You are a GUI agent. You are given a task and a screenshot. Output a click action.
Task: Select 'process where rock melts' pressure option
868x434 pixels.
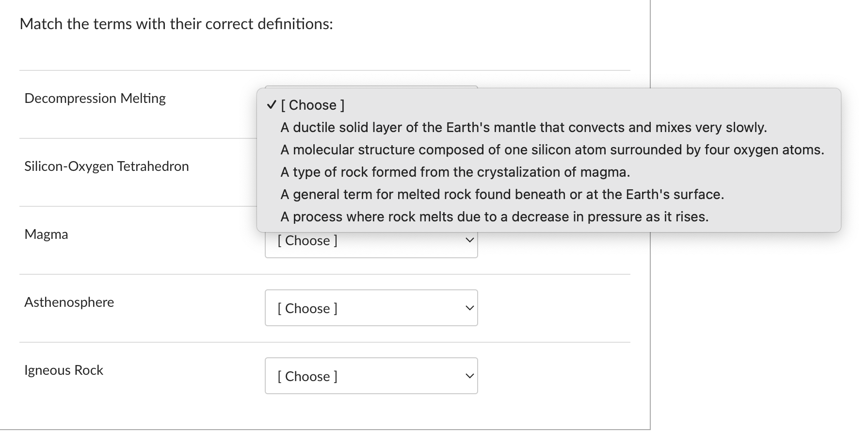[494, 217]
